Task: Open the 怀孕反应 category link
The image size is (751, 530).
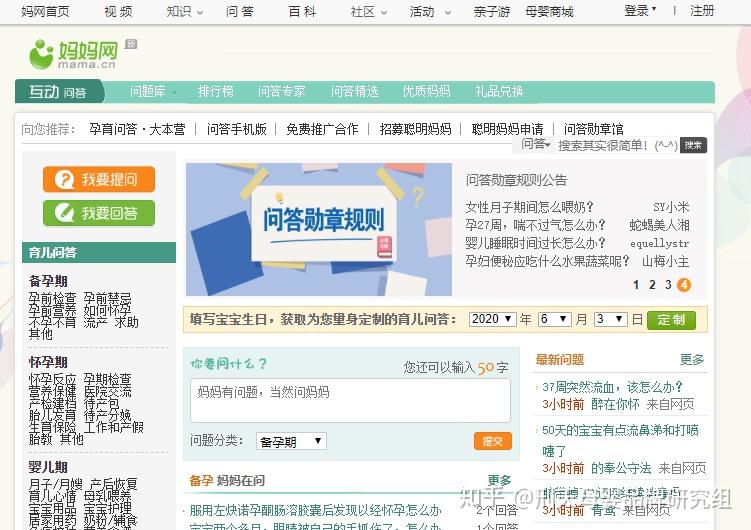Action: [x=52, y=380]
